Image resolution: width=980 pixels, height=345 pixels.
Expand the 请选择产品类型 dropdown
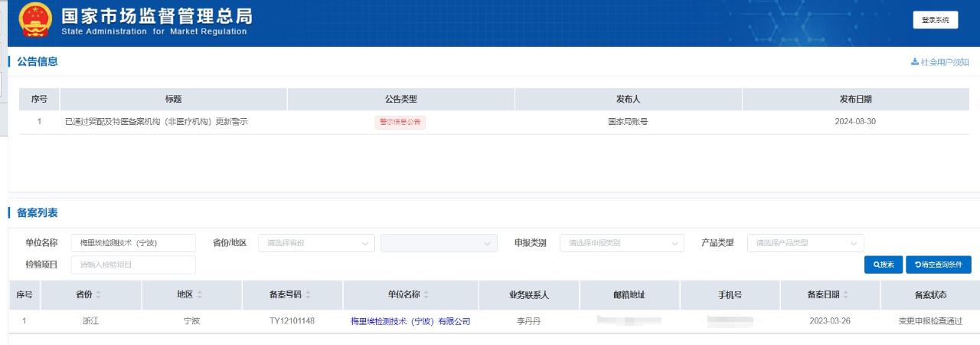805,243
